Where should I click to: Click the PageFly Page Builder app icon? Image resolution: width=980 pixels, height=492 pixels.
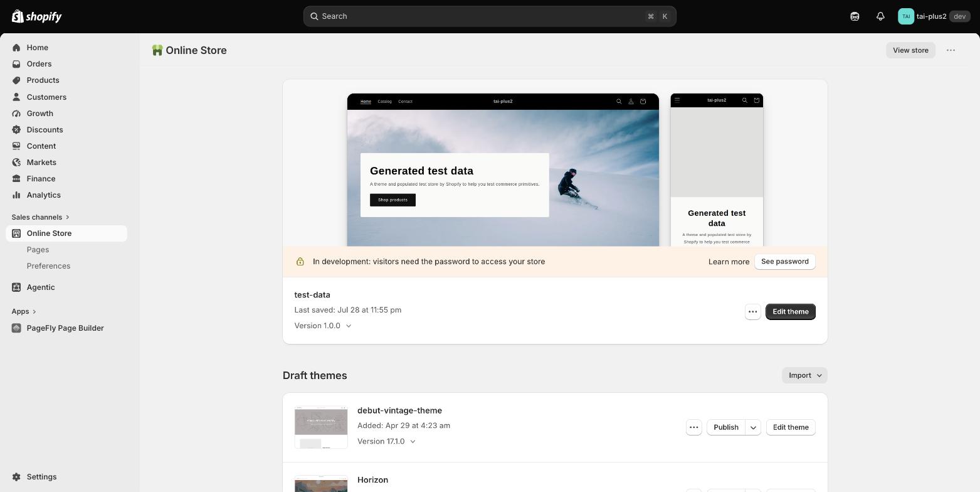coord(16,328)
